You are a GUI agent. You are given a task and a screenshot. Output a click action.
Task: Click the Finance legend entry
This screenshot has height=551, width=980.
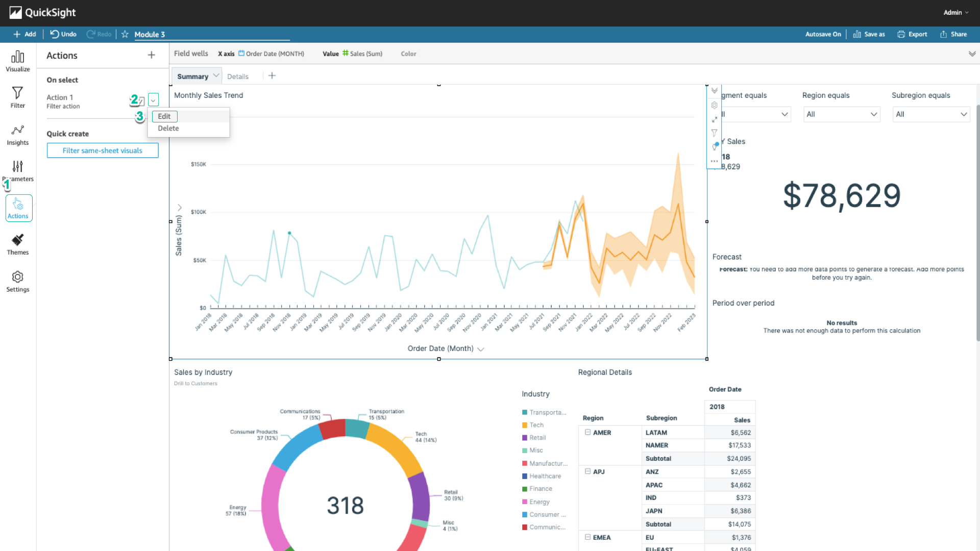tap(537, 489)
